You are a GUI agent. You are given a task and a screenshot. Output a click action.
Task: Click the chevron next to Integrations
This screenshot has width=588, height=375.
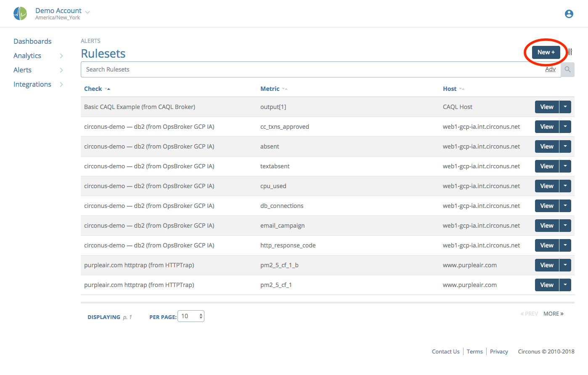point(62,84)
